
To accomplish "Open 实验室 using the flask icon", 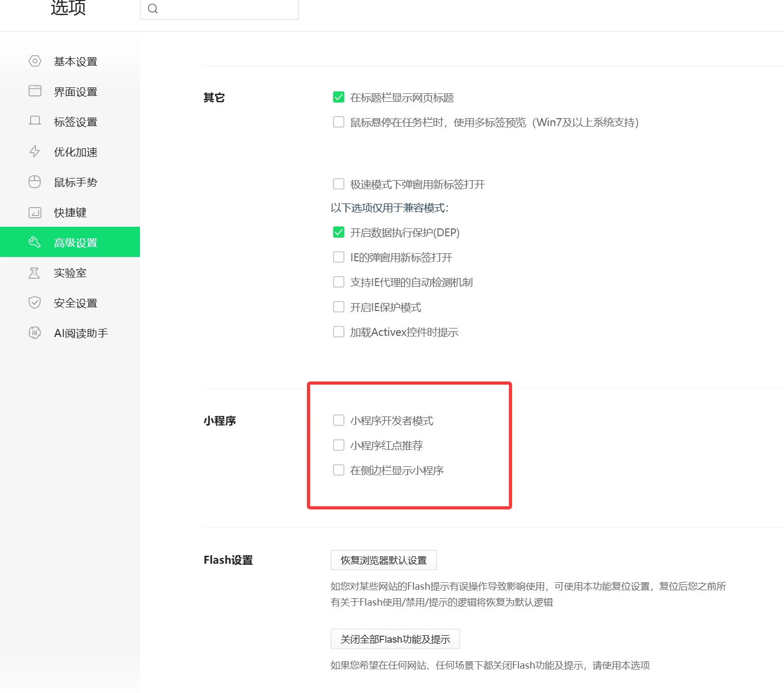I will 34,272.
